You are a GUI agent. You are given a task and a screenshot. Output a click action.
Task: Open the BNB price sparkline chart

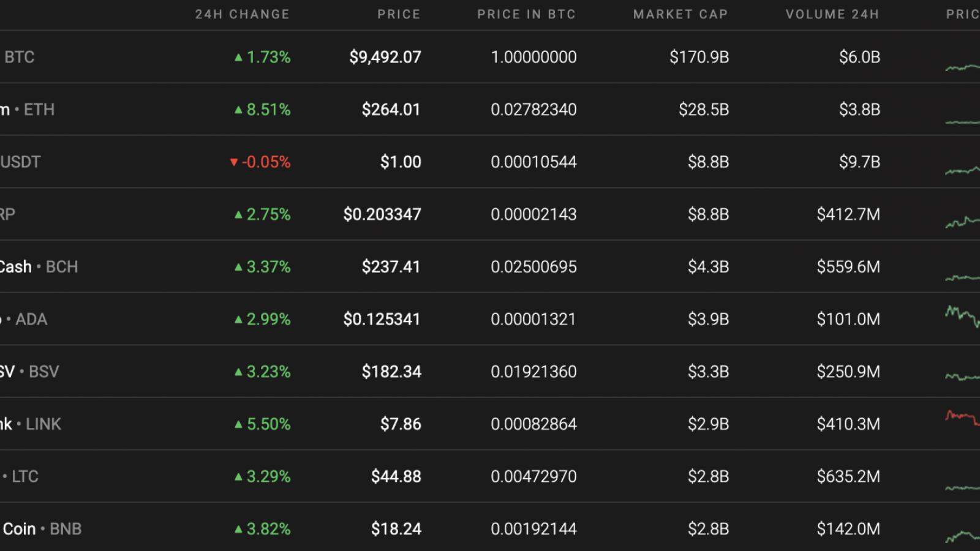[x=962, y=536]
